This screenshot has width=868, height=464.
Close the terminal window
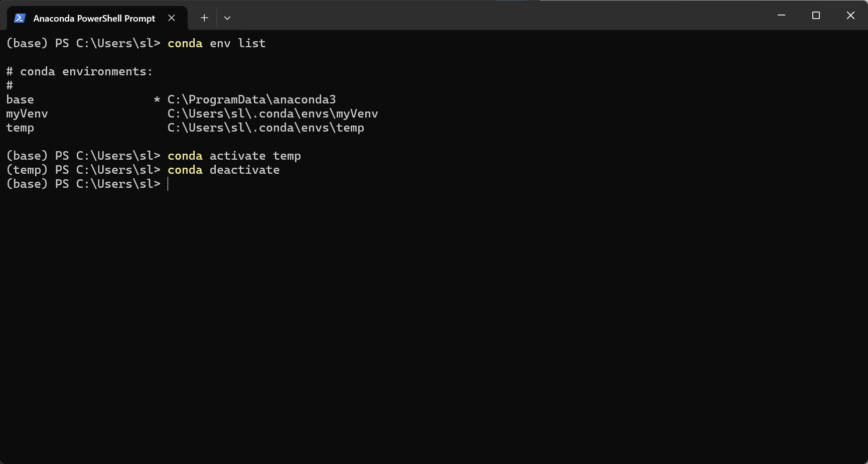[x=850, y=16]
